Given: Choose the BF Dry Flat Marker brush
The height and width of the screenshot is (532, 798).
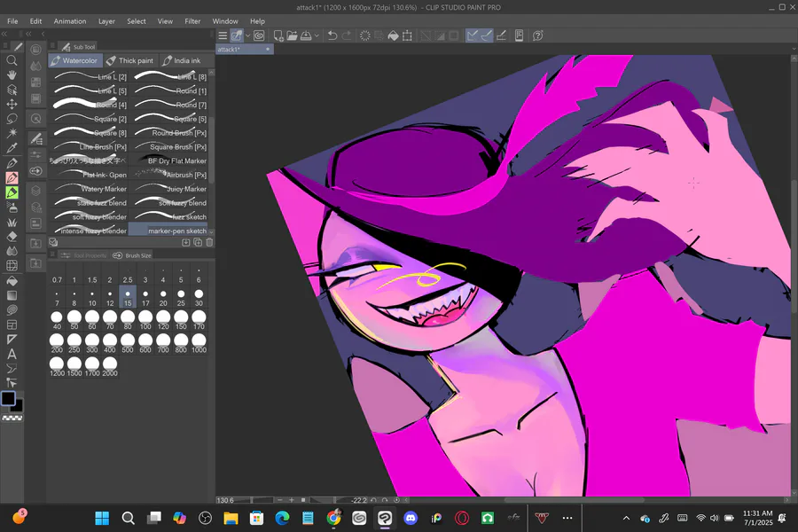Looking at the screenshot, I should pyautogui.click(x=169, y=160).
